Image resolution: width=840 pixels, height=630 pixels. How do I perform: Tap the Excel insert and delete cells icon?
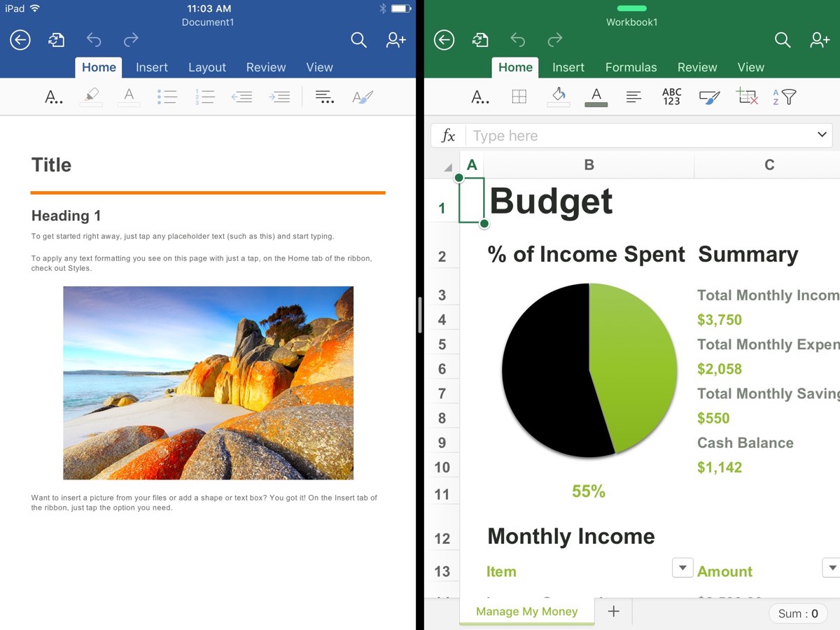coord(747,97)
